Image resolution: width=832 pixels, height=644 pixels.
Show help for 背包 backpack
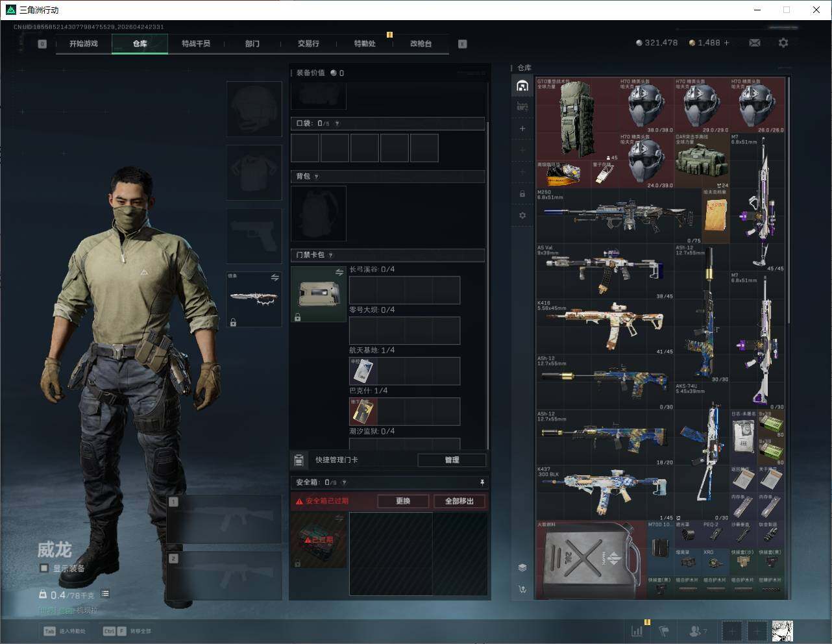point(317,177)
